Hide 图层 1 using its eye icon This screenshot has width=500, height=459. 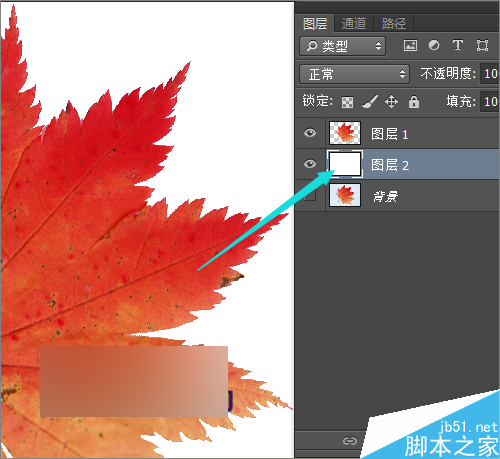point(310,133)
